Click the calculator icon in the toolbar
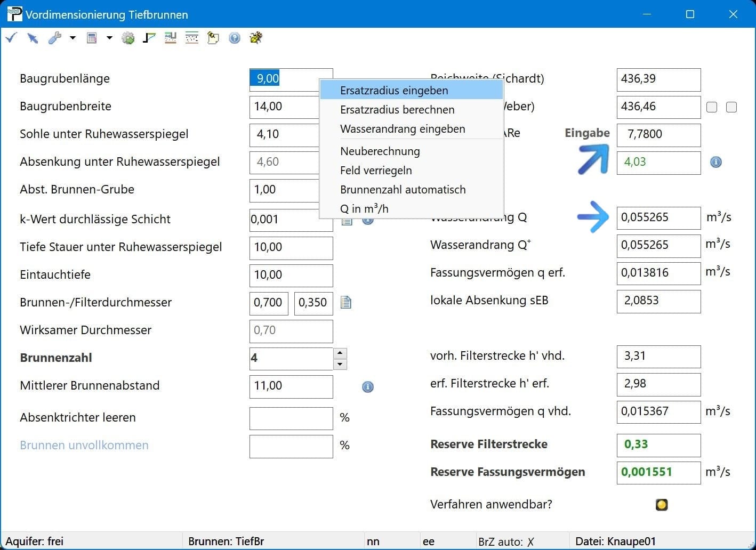Viewport: 756px width, 550px height. (92, 38)
